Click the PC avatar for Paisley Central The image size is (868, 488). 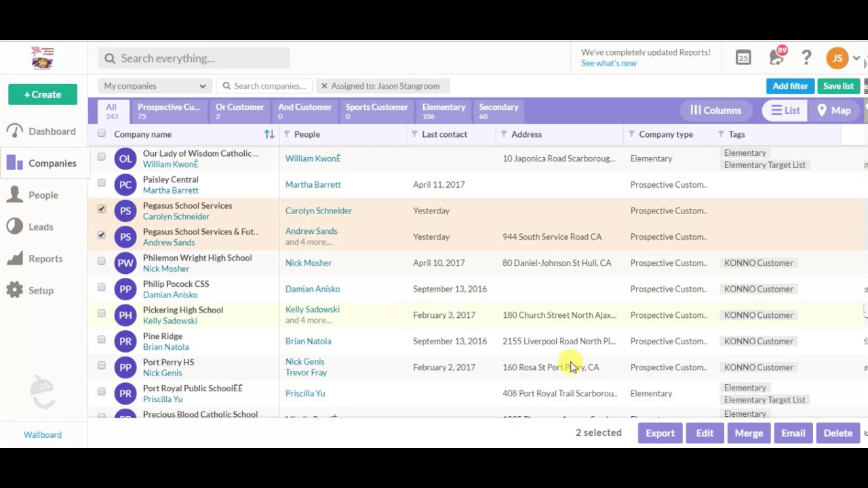tap(125, 184)
